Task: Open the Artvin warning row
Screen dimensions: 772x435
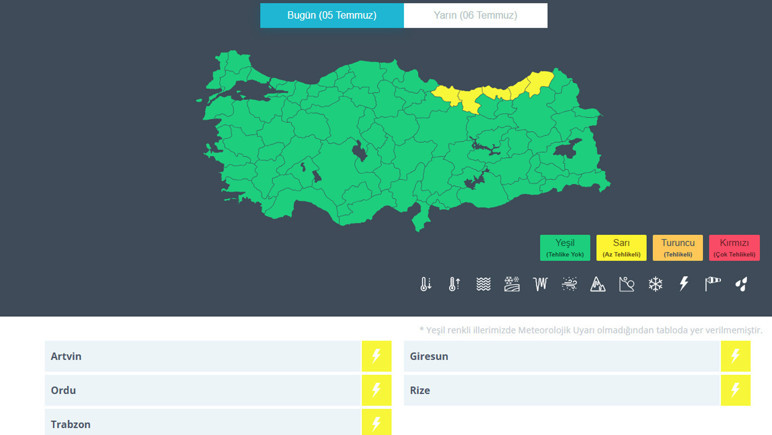Action: 218,356
